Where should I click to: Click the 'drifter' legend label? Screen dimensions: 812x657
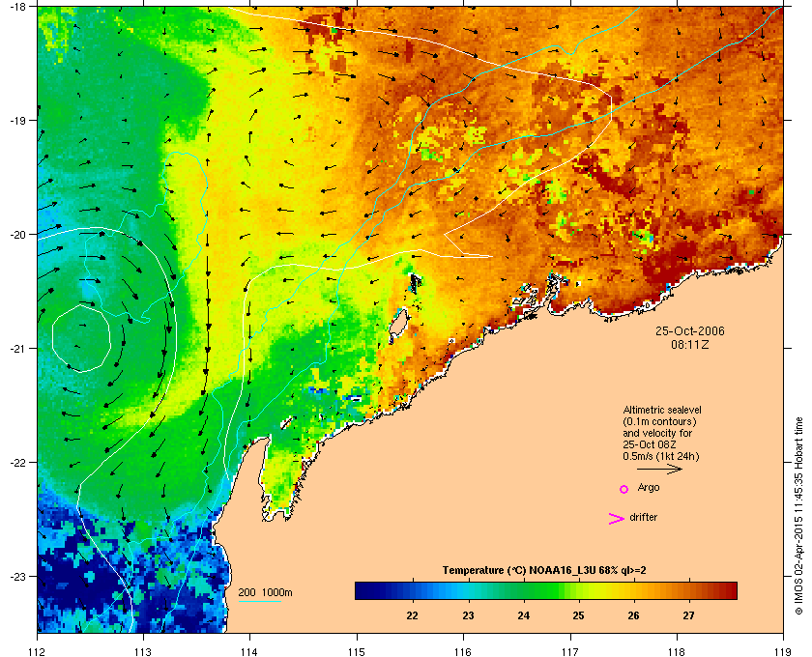tap(643, 517)
